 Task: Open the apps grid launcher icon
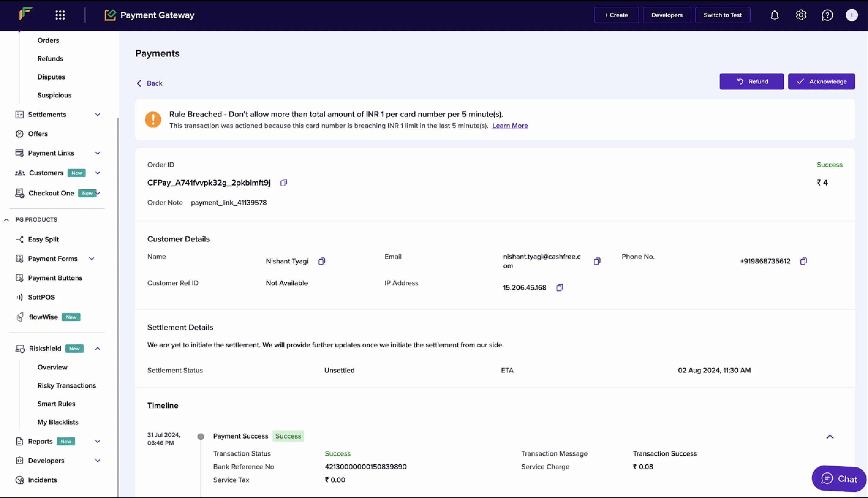point(60,15)
